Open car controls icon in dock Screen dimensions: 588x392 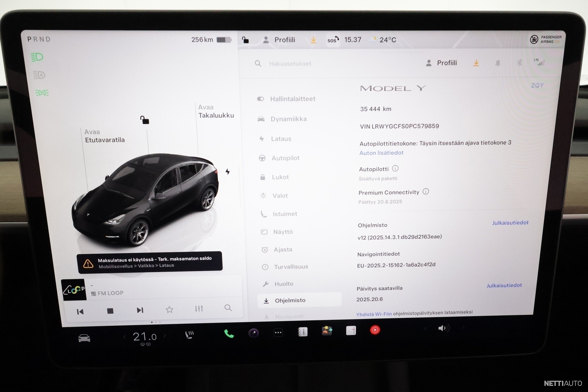click(84, 338)
